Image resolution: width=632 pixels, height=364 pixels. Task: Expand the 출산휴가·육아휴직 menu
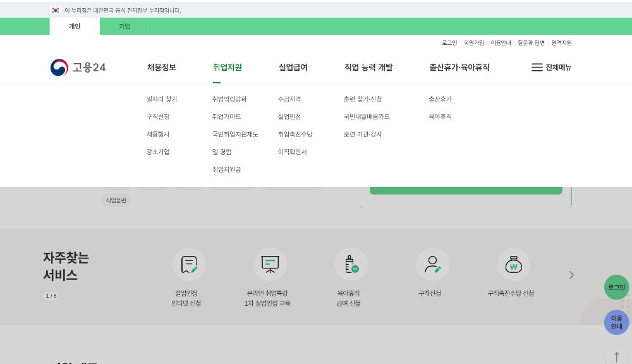pos(459,67)
